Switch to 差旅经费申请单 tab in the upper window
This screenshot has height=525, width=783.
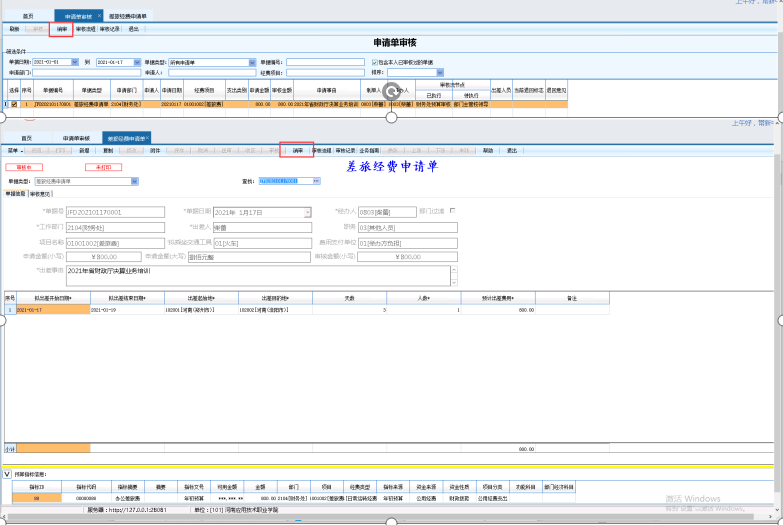pos(128,16)
